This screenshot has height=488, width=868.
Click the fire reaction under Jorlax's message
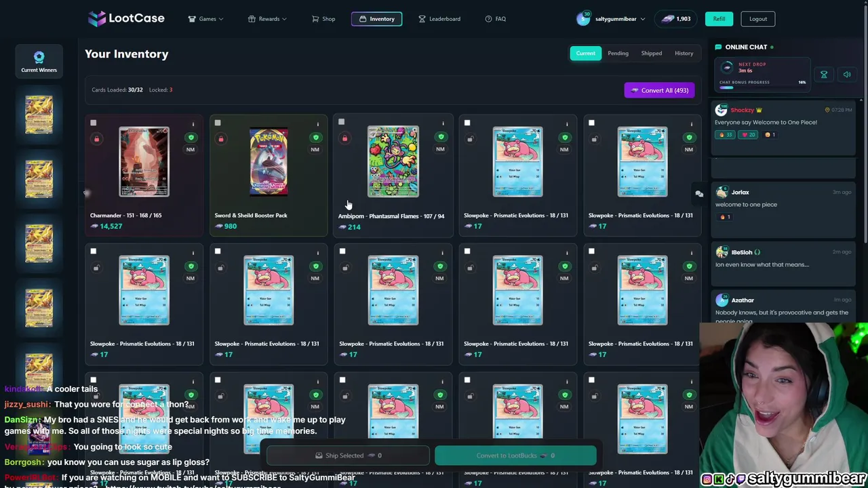point(724,217)
